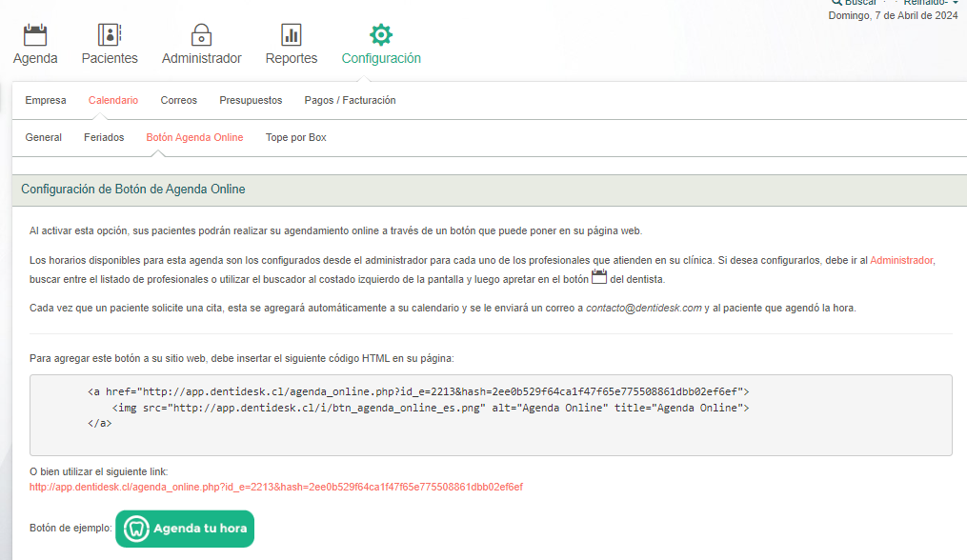The width and height of the screenshot is (967, 560).
Task: Open the Reportes bar-chart icon
Action: (x=292, y=34)
